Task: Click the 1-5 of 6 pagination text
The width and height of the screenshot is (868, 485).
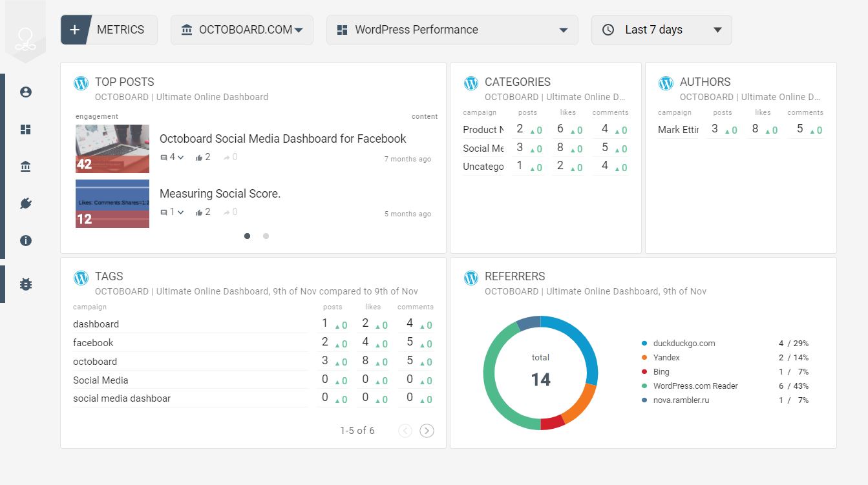Action: (x=357, y=431)
